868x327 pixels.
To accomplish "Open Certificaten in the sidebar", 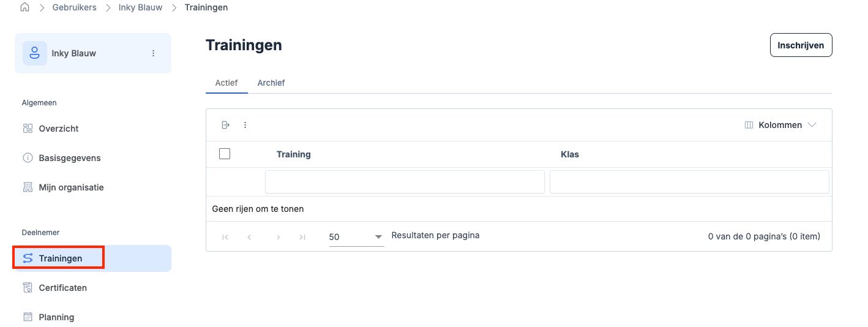I will click(62, 288).
